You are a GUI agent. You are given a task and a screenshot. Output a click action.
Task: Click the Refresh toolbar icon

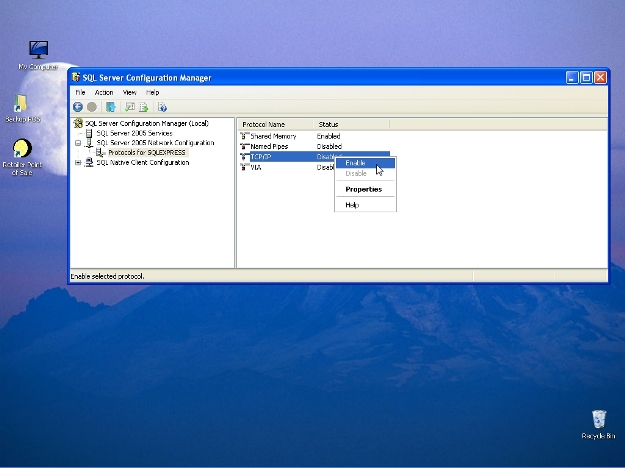pyautogui.click(x=130, y=107)
